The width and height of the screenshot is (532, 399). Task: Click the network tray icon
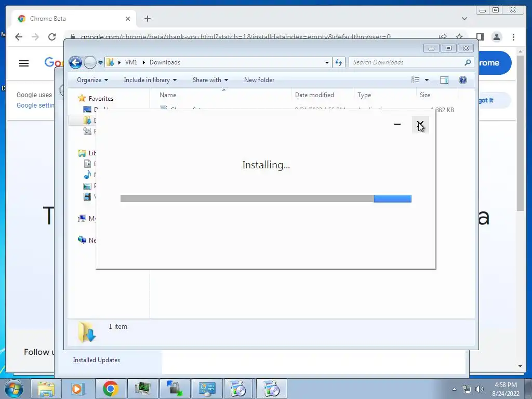pyautogui.click(x=467, y=389)
